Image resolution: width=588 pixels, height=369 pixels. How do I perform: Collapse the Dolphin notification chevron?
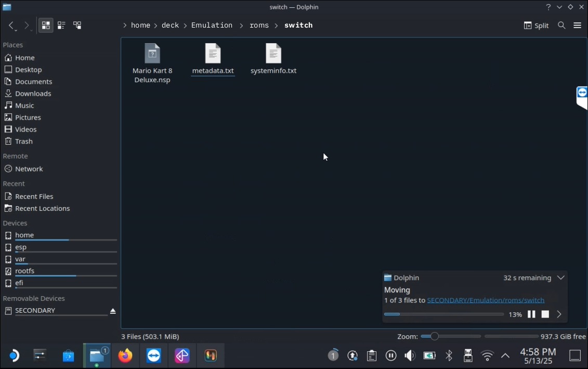coord(560,278)
